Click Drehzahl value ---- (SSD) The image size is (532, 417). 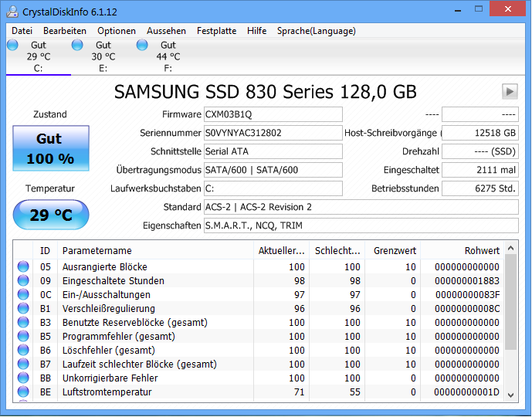480,151
